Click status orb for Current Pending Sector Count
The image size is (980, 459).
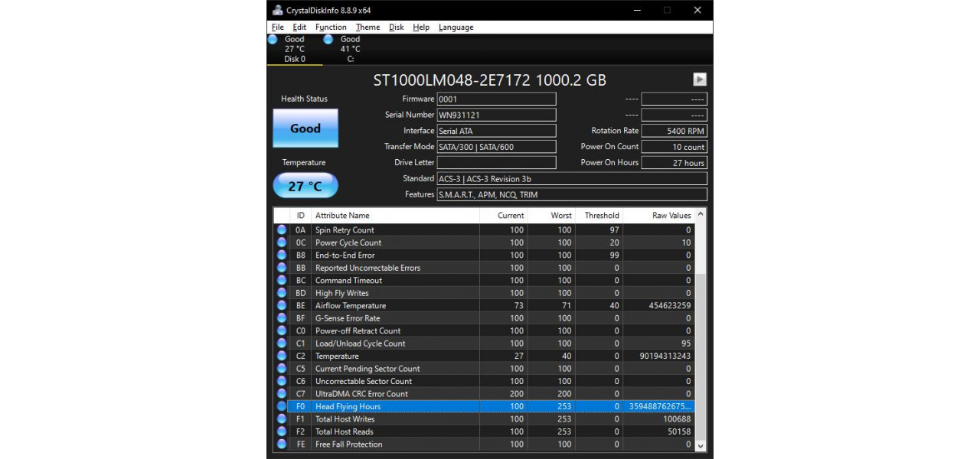(282, 369)
